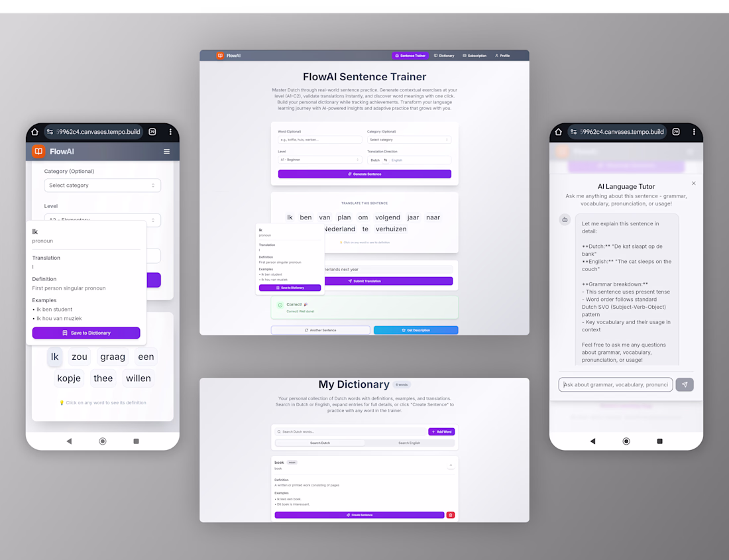Select Search English mode
This screenshot has height=560, width=729.
(409, 443)
